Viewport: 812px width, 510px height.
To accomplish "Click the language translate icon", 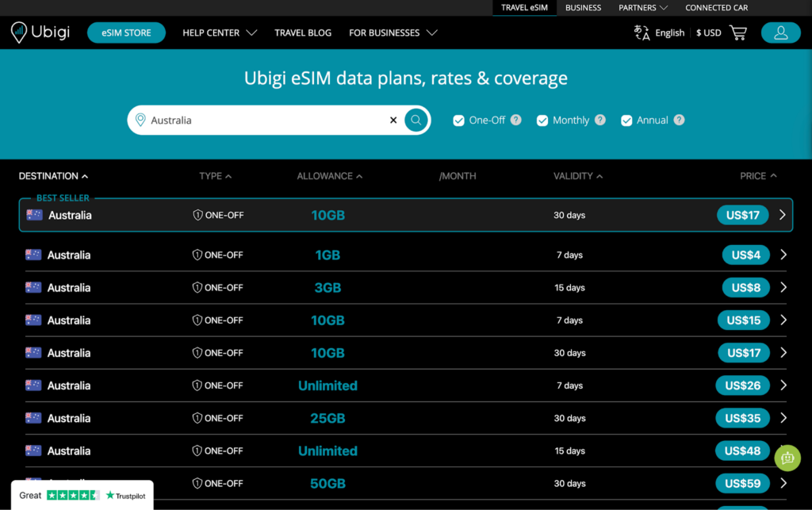I will 642,33.
